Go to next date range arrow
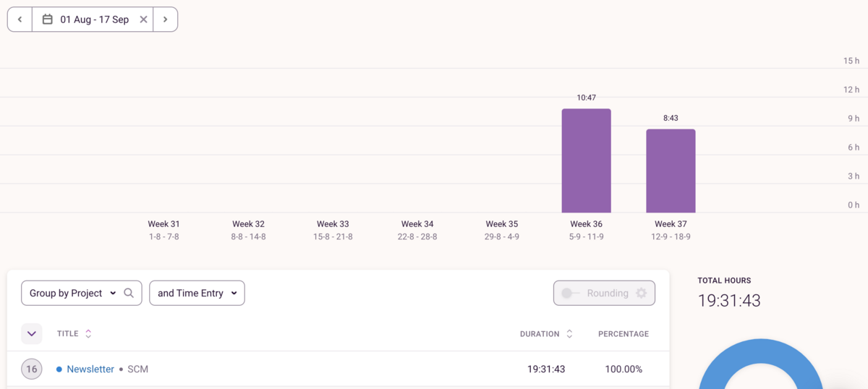The height and width of the screenshot is (389, 868). pos(166,20)
